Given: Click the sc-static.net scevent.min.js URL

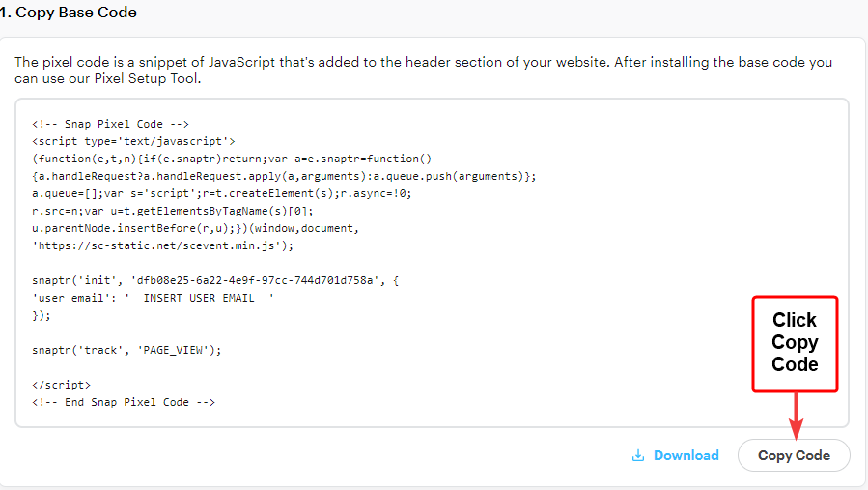Looking at the screenshot, I should tap(164, 245).
